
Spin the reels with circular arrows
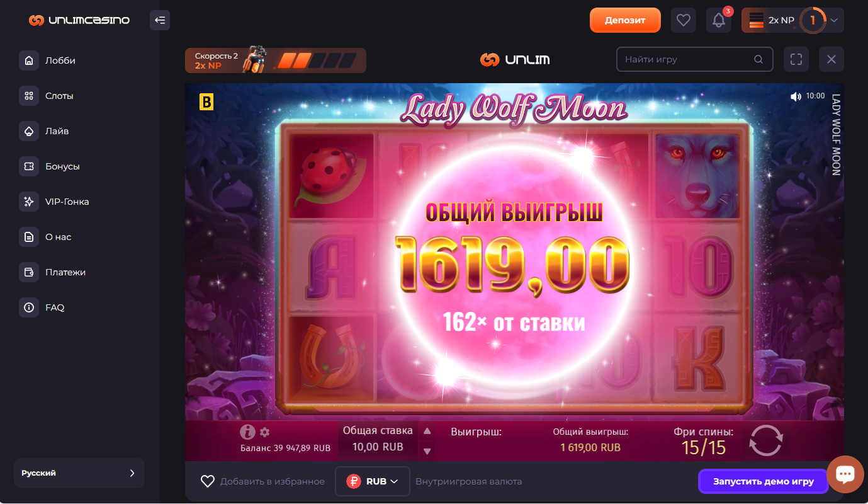(x=766, y=440)
